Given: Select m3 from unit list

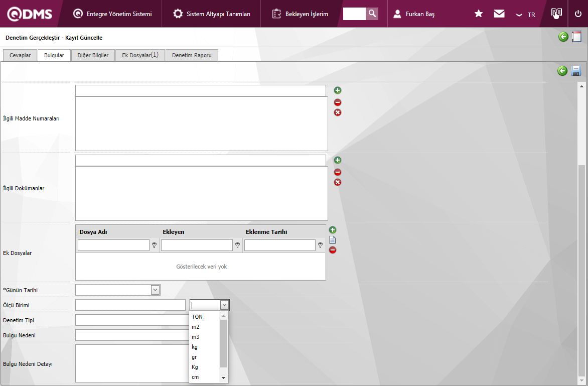Looking at the screenshot, I should click(x=204, y=337).
